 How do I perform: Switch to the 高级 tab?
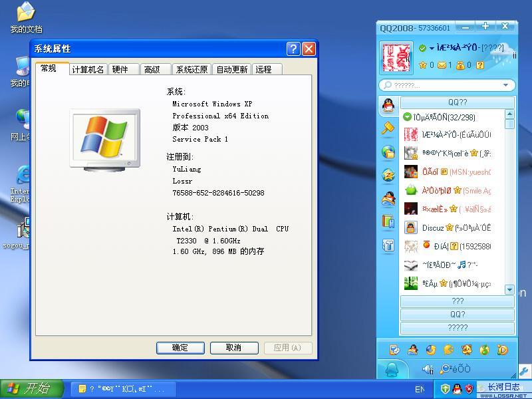pyautogui.click(x=156, y=69)
